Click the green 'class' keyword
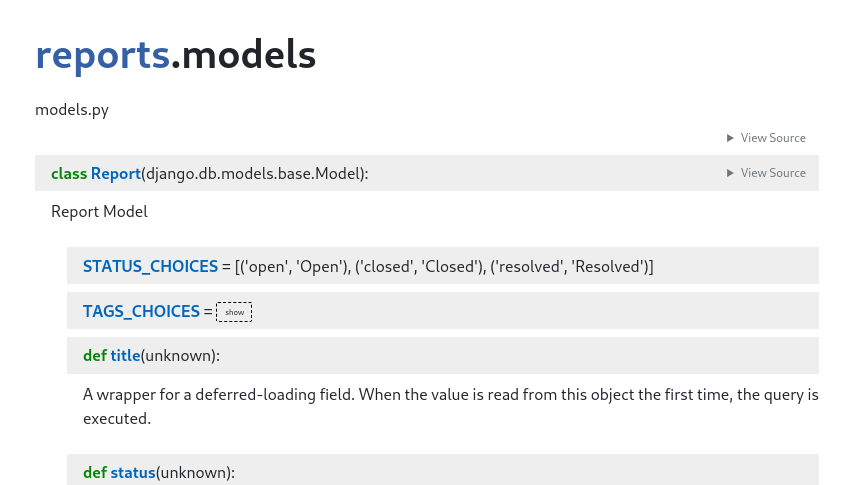The height and width of the screenshot is (485, 862). click(x=69, y=174)
